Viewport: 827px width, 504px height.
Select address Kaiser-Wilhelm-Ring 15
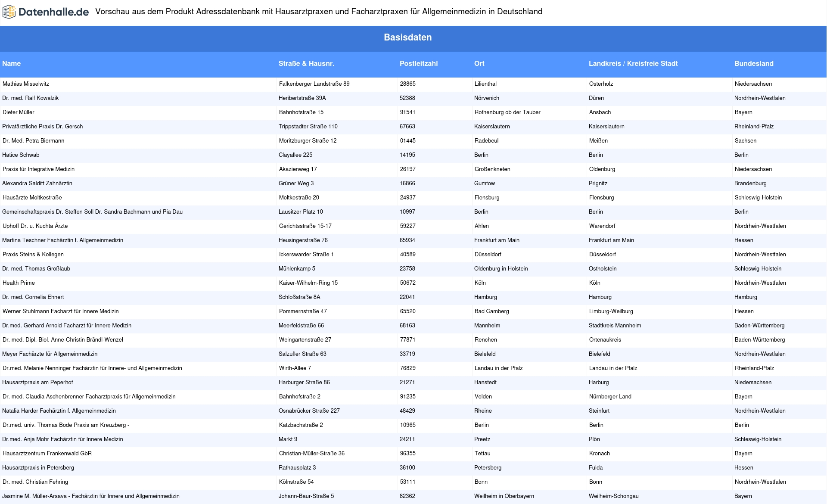(x=308, y=283)
